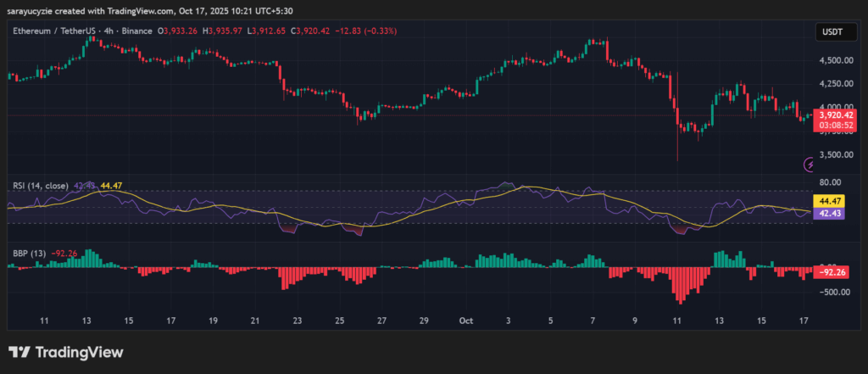The width and height of the screenshot is (868, 374).
Task: Click date 13 left of Oct on time axis
Action: click(x=86, y=321)
